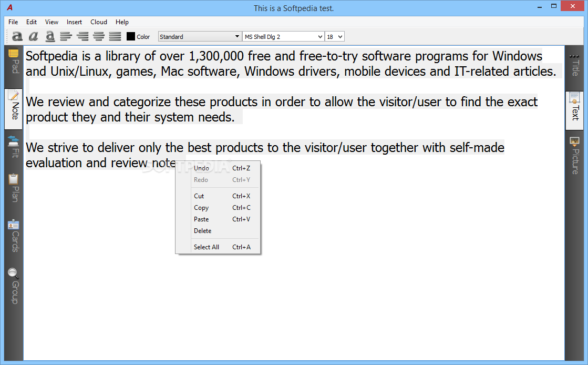Screen dimensions: 588x365
Task: Open the MS Shell Dlg 2 font dropdown
Action: point(283,36)
